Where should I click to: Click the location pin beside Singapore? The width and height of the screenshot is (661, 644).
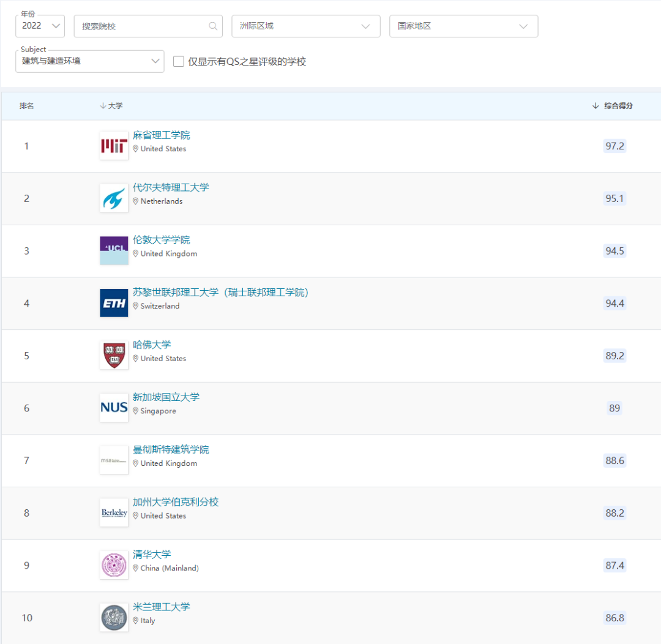point(136,411)
